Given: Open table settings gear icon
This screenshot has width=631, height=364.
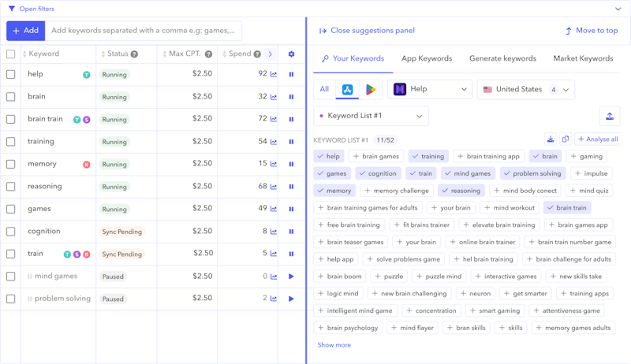Looking at the screenshot, I should click(291, 54).
